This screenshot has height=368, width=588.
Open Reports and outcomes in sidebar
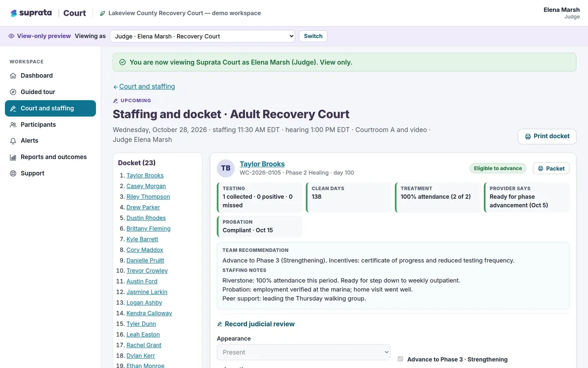(x=50, y=157)
